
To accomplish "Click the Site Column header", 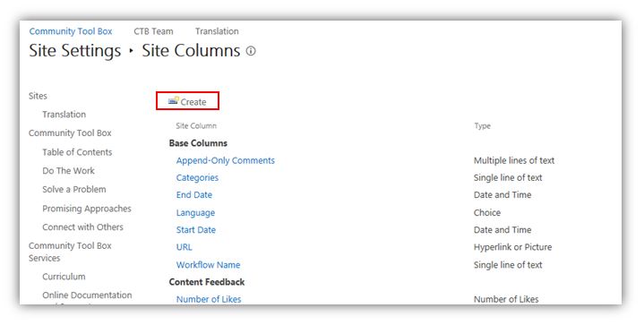I will pyautogui.click(x=196, y=126).
